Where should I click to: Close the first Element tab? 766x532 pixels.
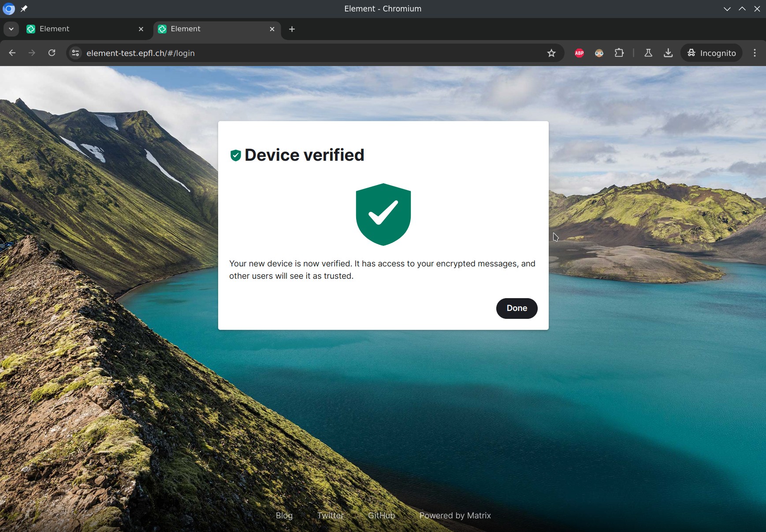pyautogui.click(x=141, y=29)
